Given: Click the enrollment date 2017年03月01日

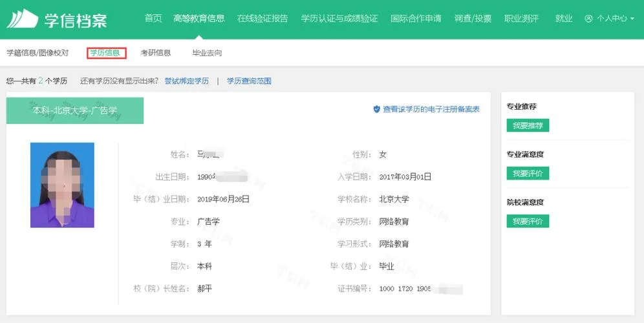Looking at the screenshot, I should [405, 177].
